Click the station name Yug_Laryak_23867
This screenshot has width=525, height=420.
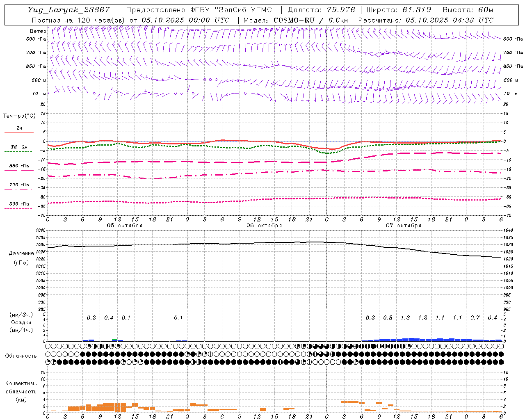coord(69,10)
